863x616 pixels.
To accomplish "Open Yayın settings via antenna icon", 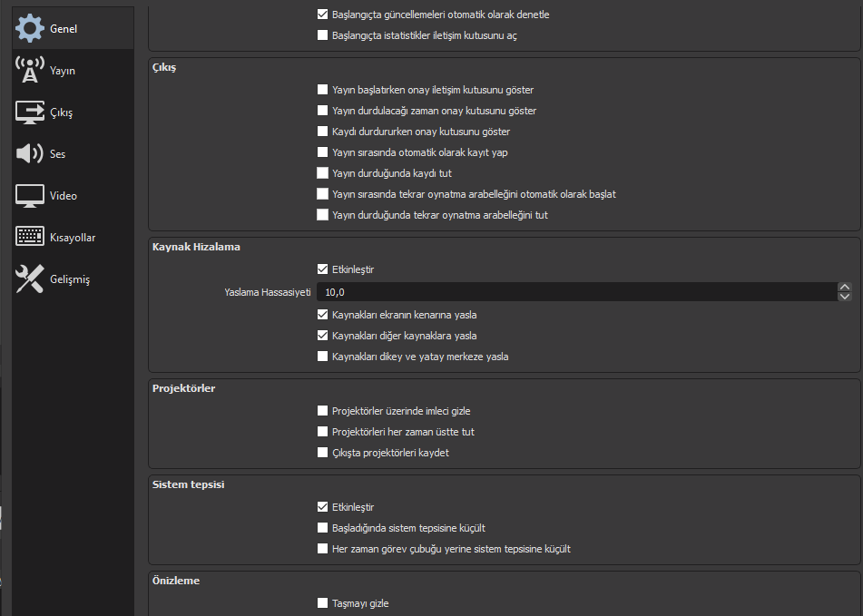I will [x=30, y=71].
